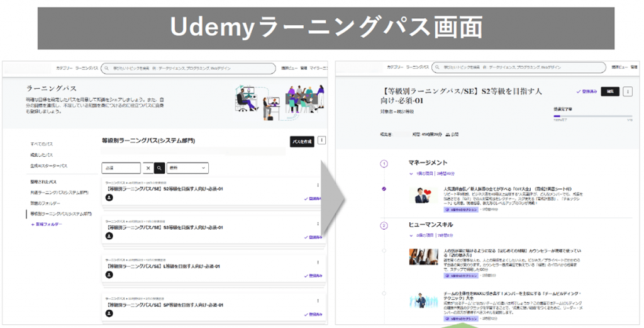
Task: Toggle 登録済み status on the L等級 card
Action: pyautogui.click(x=313, y=276)
